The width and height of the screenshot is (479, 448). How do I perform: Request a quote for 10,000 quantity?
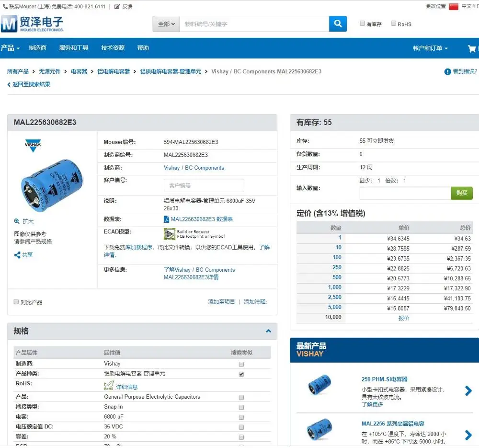point(403,318)
